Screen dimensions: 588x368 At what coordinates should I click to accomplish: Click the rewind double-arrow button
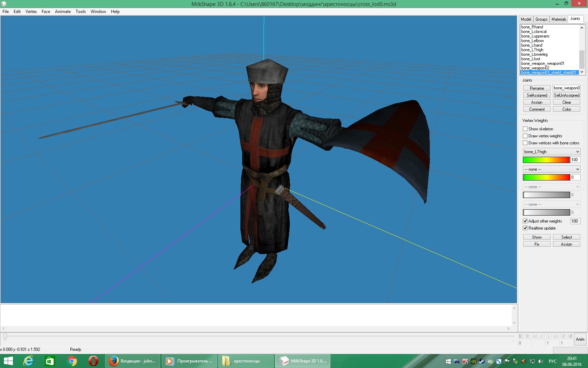click(535, 336)
